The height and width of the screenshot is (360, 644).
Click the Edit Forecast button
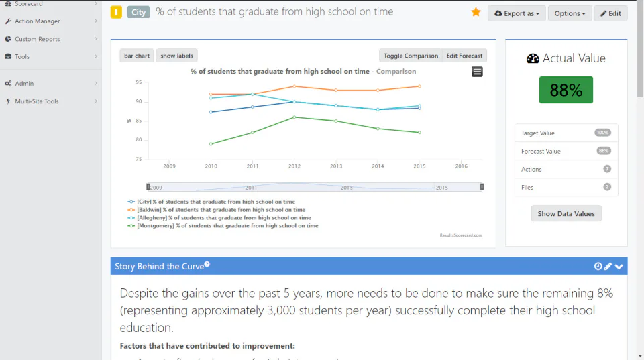464,56
